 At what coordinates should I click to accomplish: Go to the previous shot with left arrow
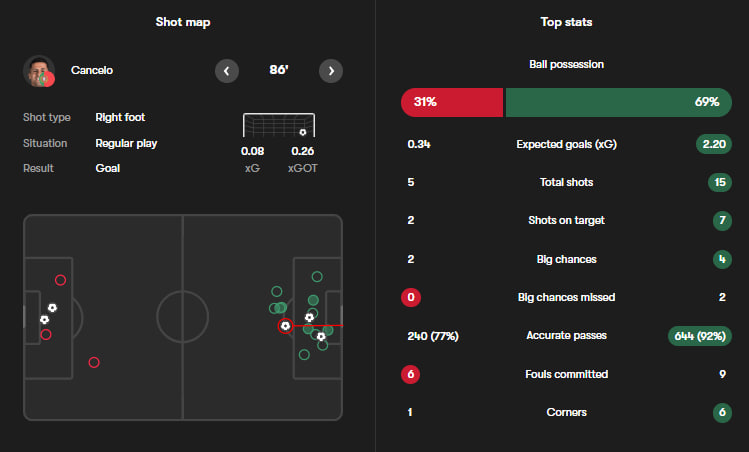(x=227, y=71)
